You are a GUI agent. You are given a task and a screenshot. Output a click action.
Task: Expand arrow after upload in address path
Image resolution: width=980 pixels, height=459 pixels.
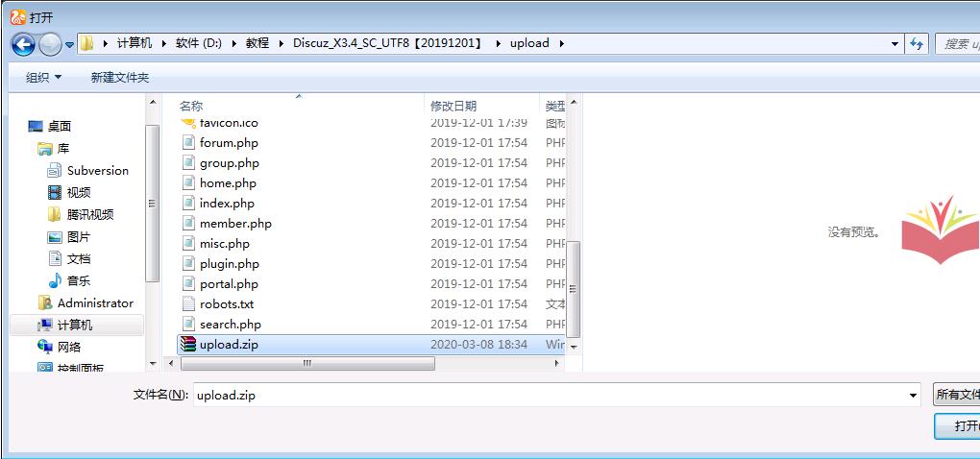tap(561, 43)
